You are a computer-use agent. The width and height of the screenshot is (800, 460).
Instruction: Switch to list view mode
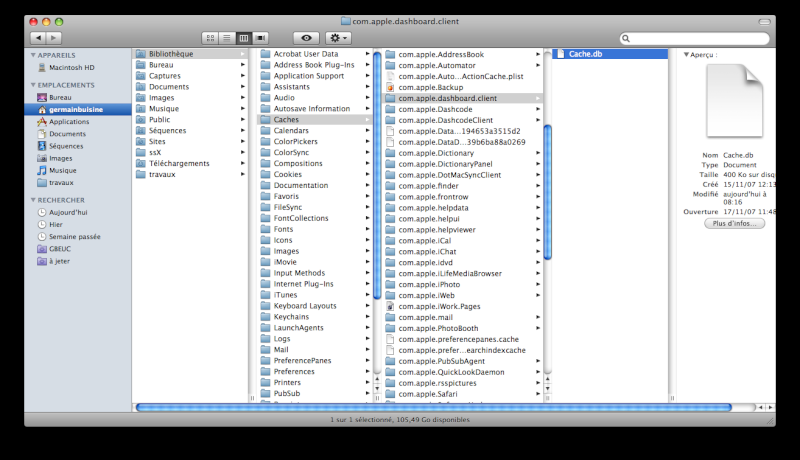pos(227,38)
